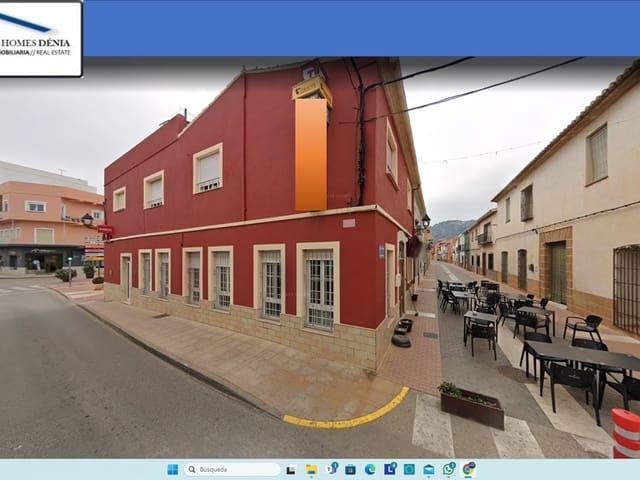
Task: Open Task View from the taskbar
Action: pos(291,469)
